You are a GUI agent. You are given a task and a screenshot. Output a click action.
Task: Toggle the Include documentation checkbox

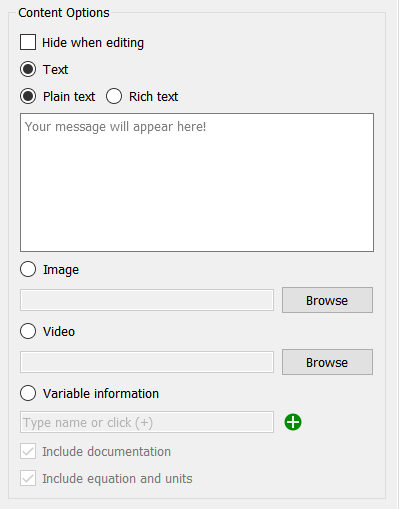[28, 452]
